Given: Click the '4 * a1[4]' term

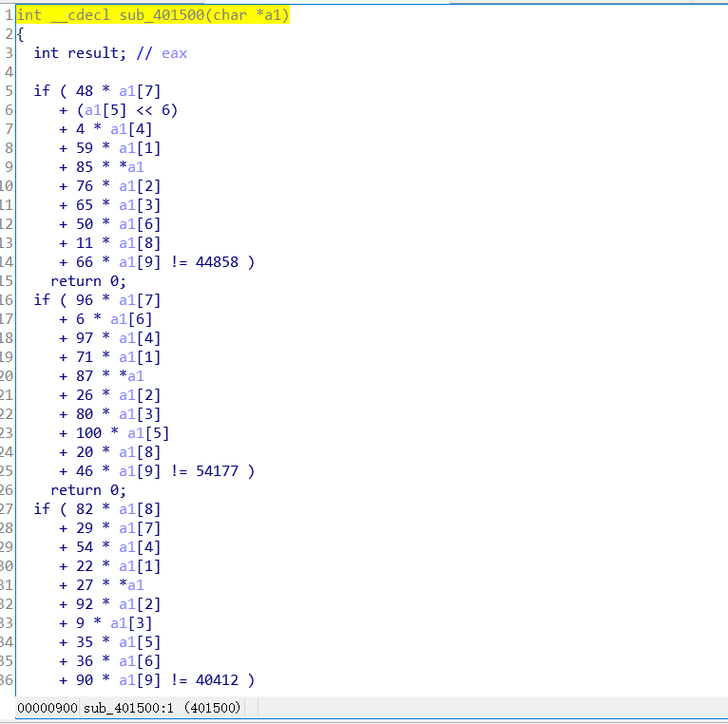Looking at the screenshot, I should pyautogui.click(x=114, y=129).
